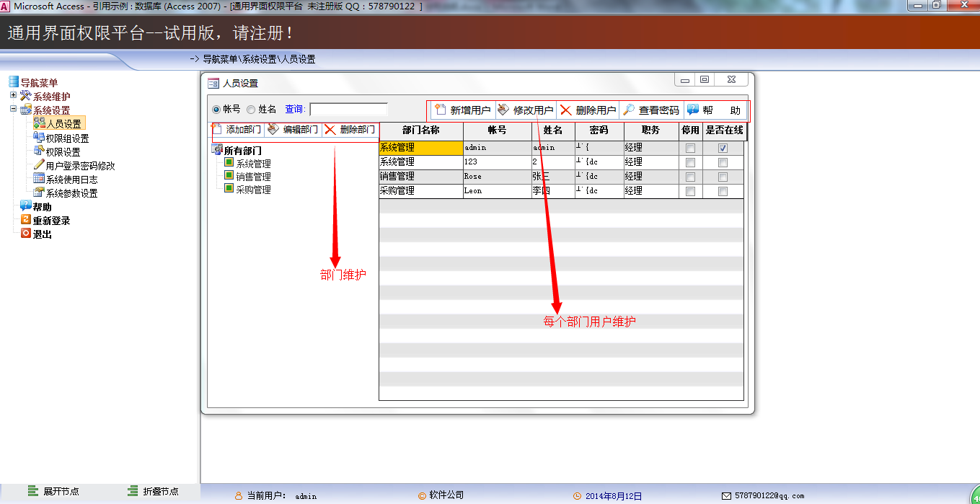Click the 新增用户 toolbar button
980x504 pixels.
[x=462, y=110]
